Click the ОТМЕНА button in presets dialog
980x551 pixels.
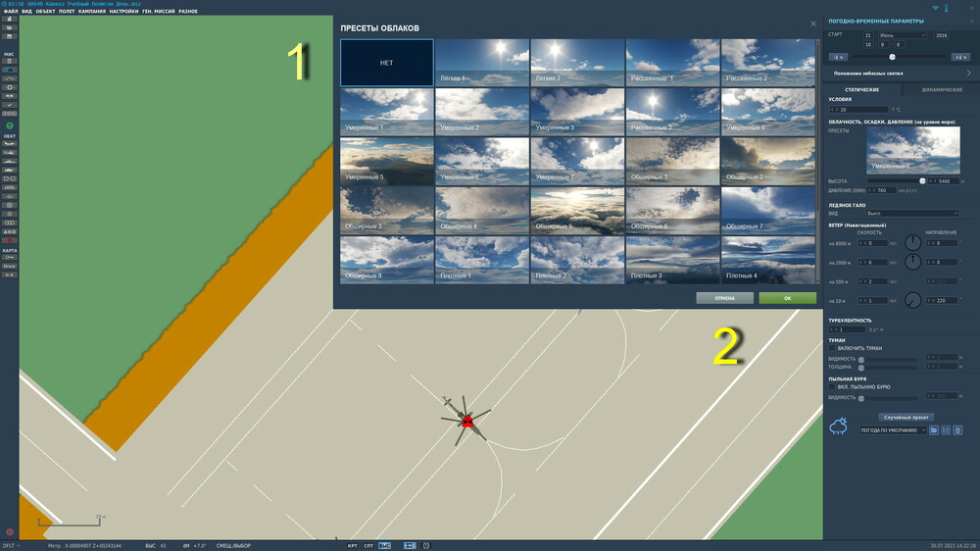click(725, 298)
